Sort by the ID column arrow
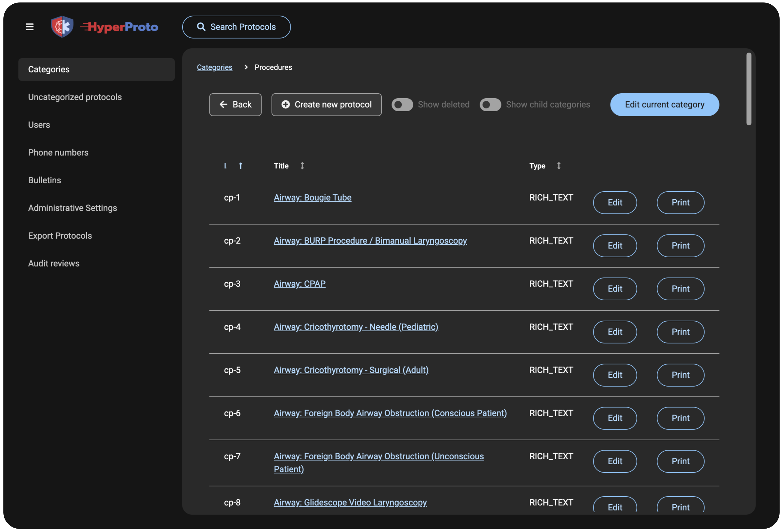783x532 pixels. (241, 166)
